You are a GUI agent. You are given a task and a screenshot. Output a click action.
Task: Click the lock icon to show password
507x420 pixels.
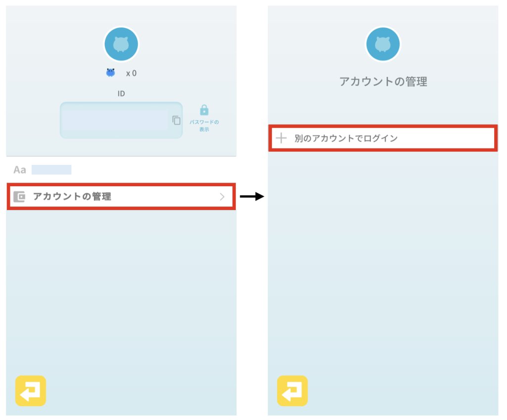tap(204, 110)
